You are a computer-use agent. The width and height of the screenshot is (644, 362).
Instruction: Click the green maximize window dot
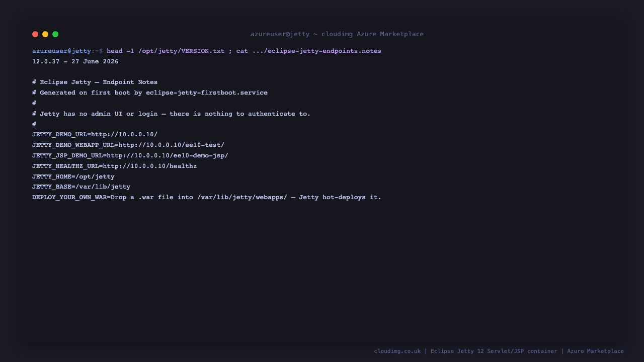55,34
